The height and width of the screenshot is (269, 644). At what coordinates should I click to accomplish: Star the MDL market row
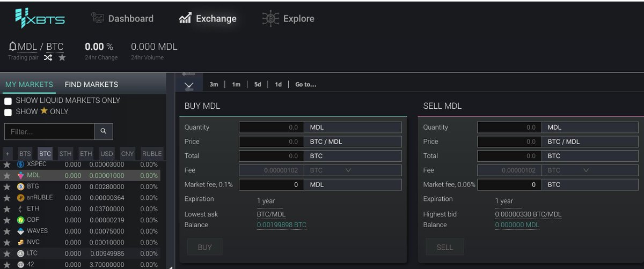click(7, 176)
